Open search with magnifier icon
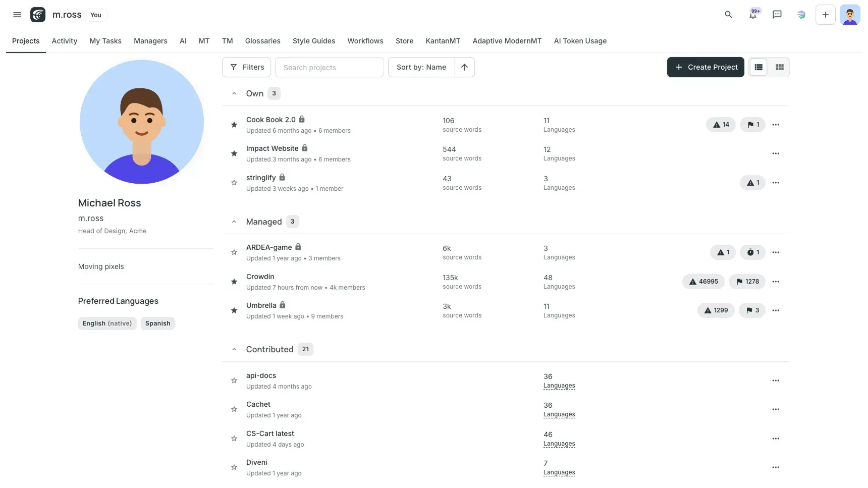 point(728,15)
